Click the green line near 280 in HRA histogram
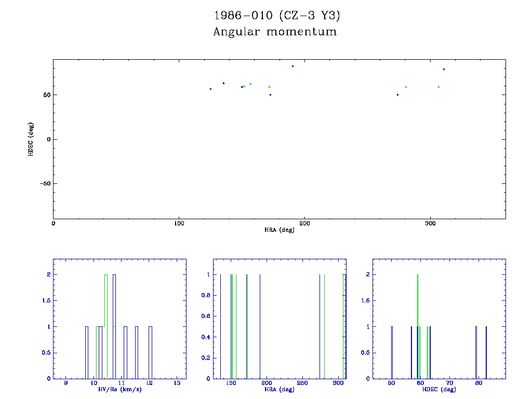The height and width of the screenshot is (399, 532). pyautogui.click(x=324, y=326)
